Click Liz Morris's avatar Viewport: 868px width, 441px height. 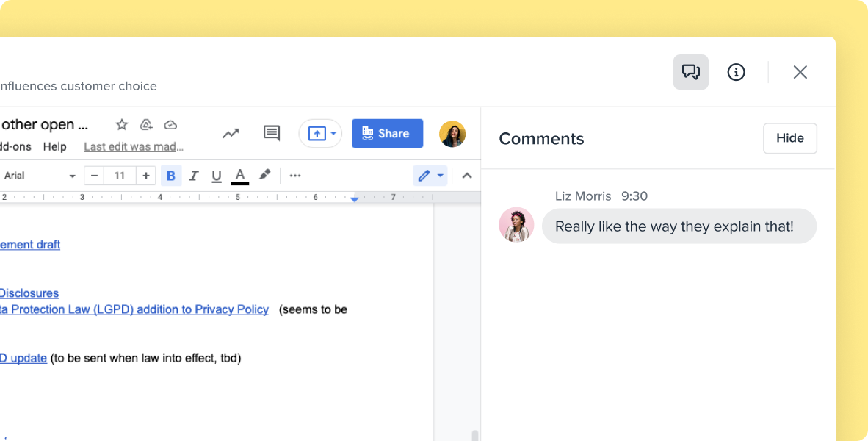click(x=516, y=225)
